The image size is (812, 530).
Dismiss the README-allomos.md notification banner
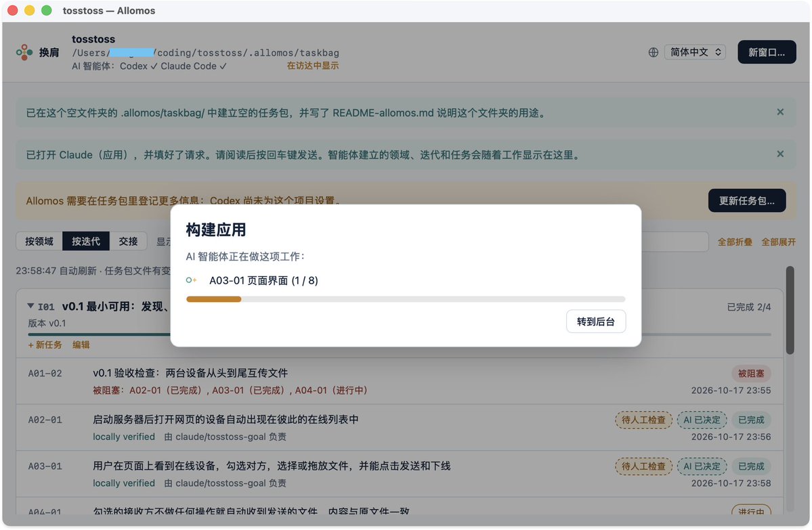[x=780, y=112]
